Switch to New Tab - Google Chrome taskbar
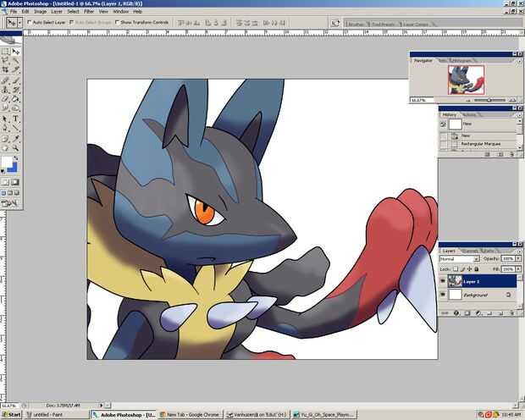 click(190, 415)
